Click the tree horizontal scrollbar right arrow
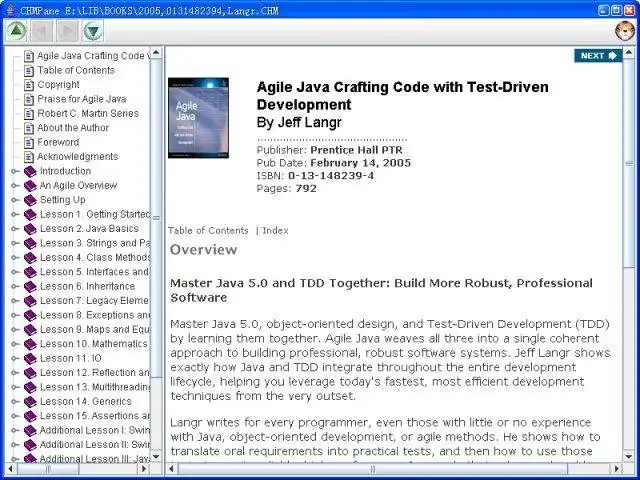The width and height of the screenshot is (640, 480). point(144,469)
